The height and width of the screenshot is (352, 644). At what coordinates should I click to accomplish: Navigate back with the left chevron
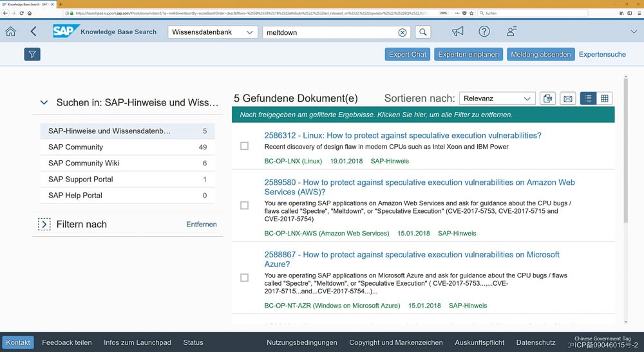[x=33, y=32]
